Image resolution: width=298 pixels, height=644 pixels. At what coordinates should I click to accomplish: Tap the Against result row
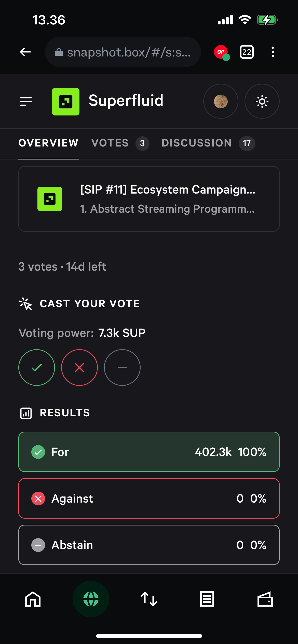[x=149, y=499]
